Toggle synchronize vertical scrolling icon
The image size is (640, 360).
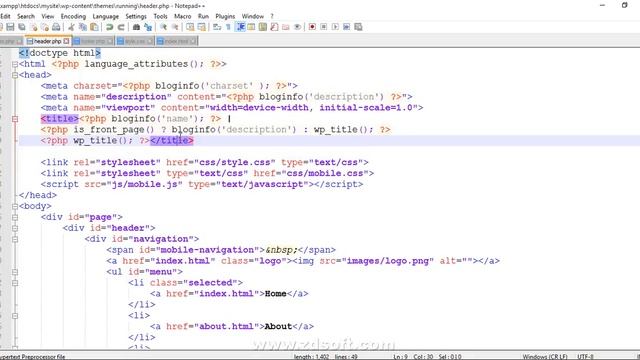click(190, 27)
